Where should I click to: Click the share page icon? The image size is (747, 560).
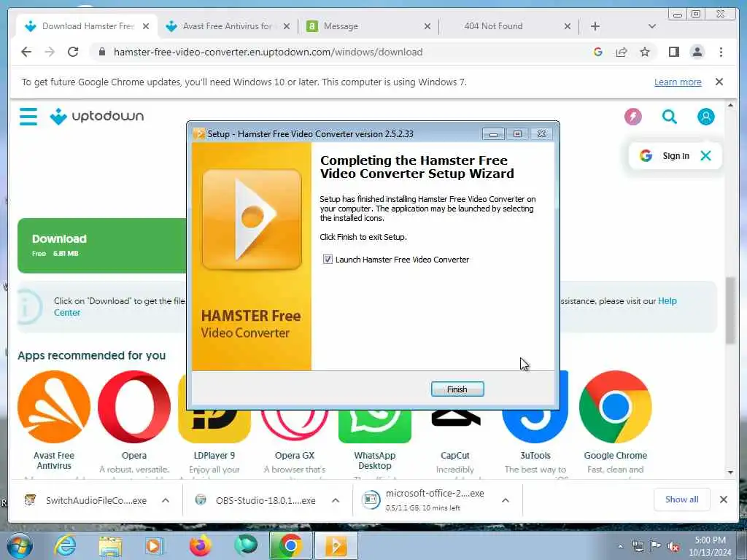pyautogui.click(x=622, y=52)
